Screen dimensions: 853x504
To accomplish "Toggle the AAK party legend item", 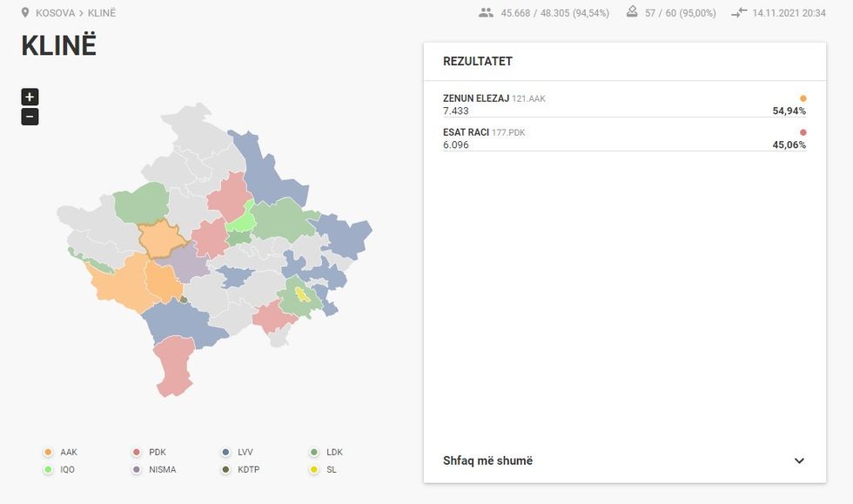I will click(x=60, y=453).
